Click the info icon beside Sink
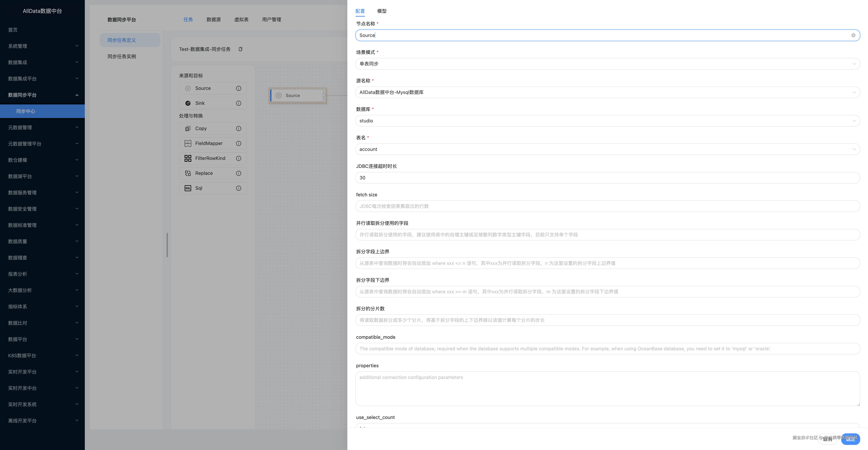 [x=239, y=103]
